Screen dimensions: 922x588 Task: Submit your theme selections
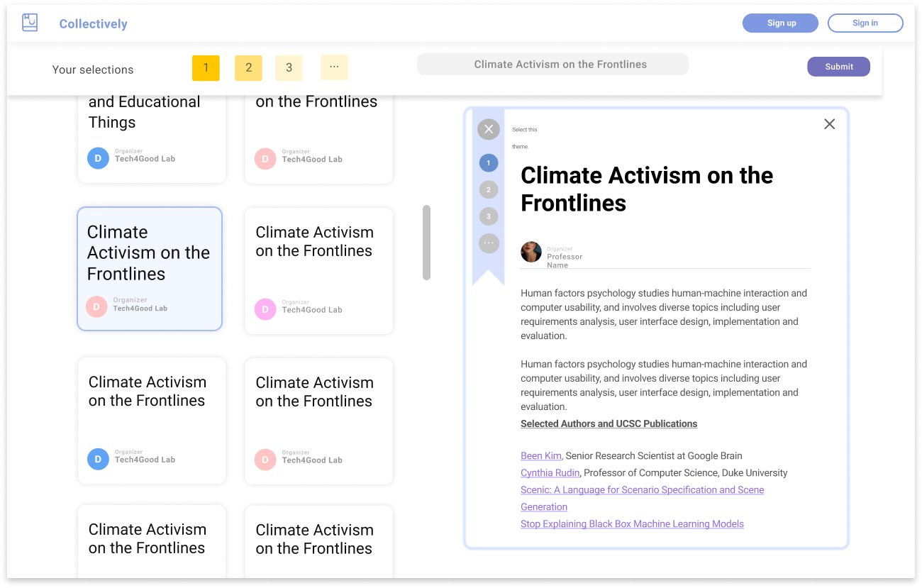click(838, 67)
